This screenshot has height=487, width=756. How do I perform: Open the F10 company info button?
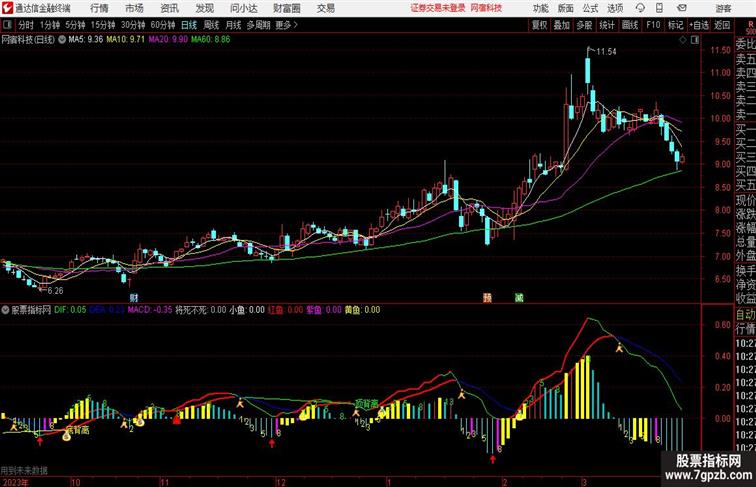click(653, 25)
